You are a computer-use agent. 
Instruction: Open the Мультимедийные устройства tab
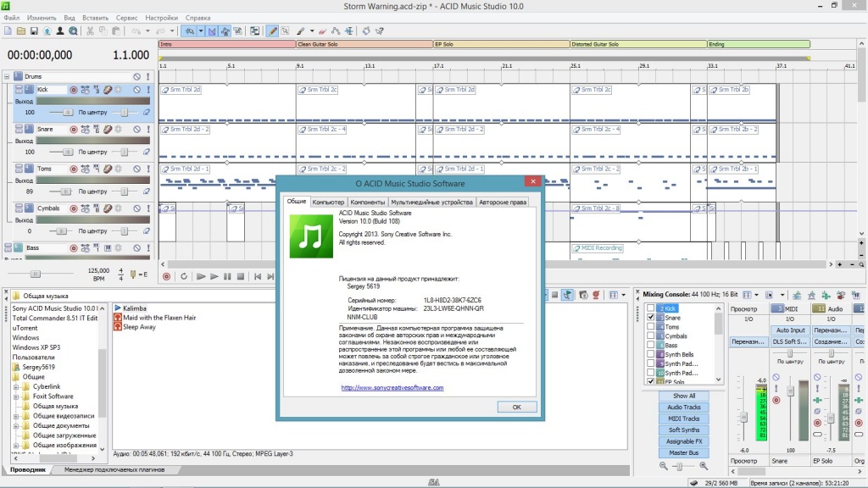tap(431, 202)
